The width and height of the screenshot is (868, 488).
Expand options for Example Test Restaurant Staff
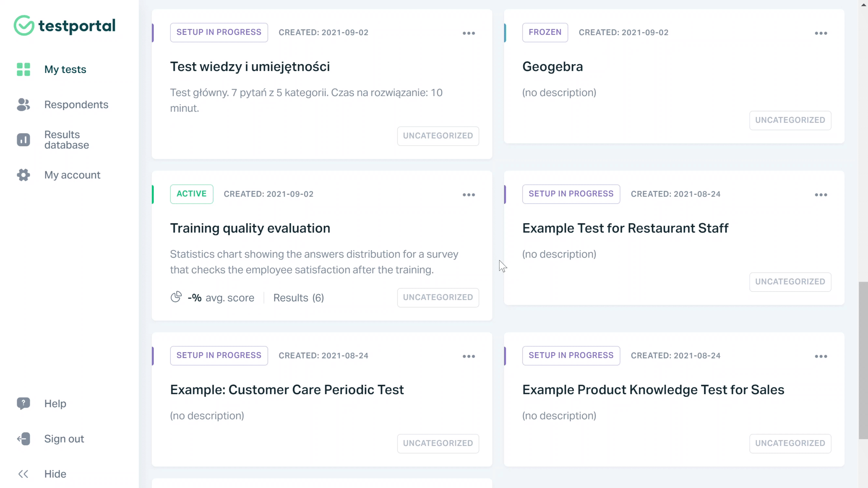click(x=821, y=194)
